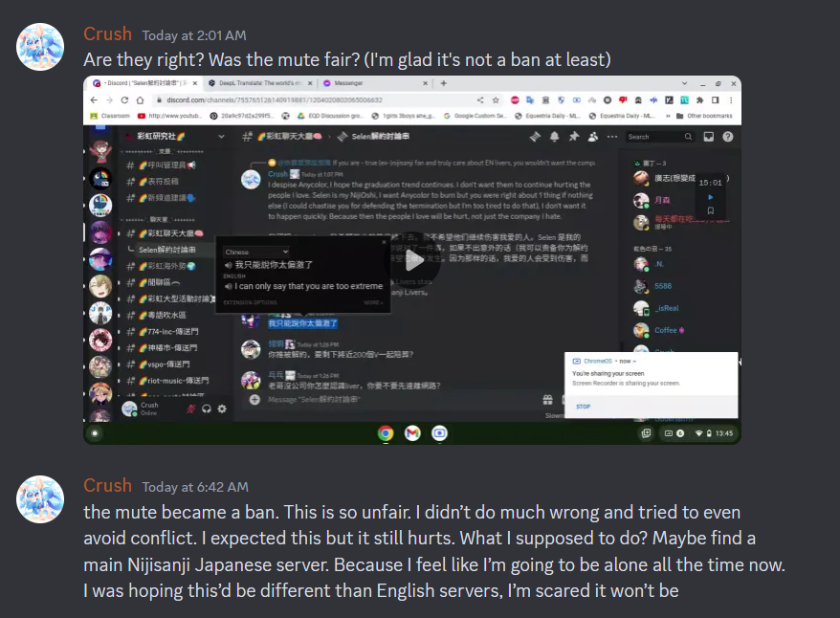Open the member list icon
Screen dimensions: 840x618
tap(593, 137)
